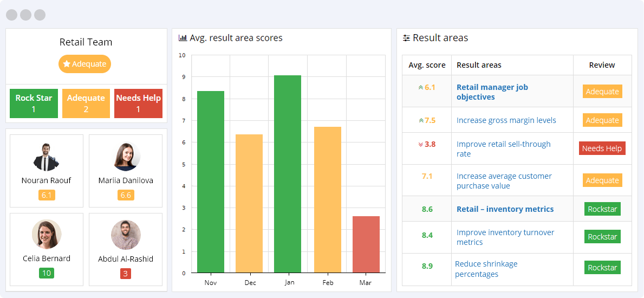The image size is (644, 298).
Task: Click the 8.4 average score value
Action: click(427, 235)
